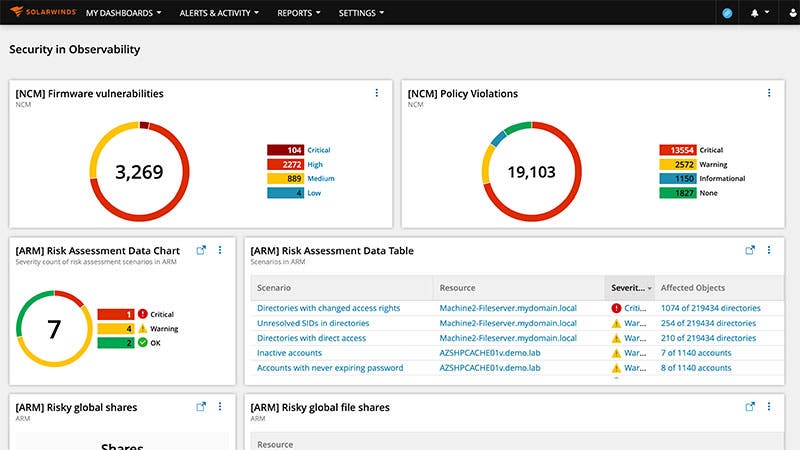Open Risk Assessment Data Table options menu
Image resolution: width=800 pixels, height=450 pixels.
(x=769, y=250)
